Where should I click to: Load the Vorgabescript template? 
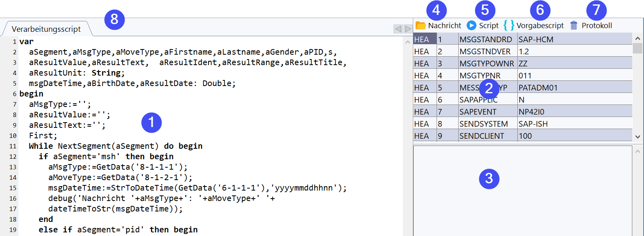click(x=540, y=25)
